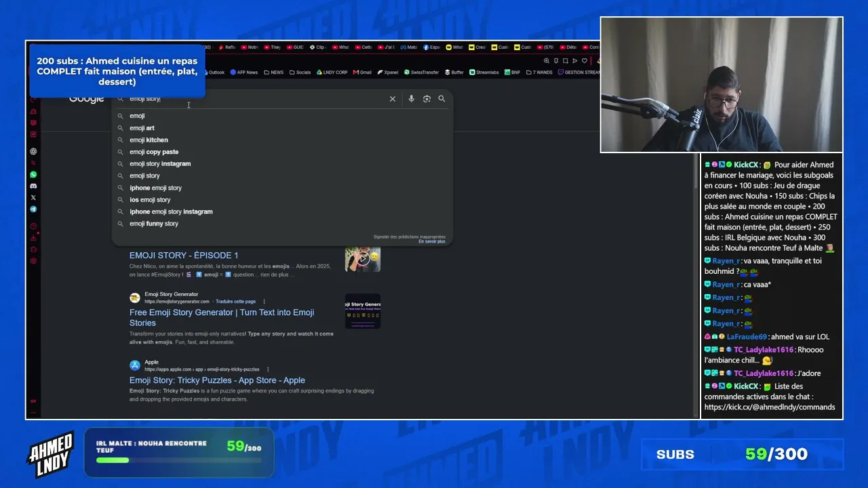Click "En savoir plus" under suggestions
Viewport: 868px width, 488px height.
[x=432, y=241]
